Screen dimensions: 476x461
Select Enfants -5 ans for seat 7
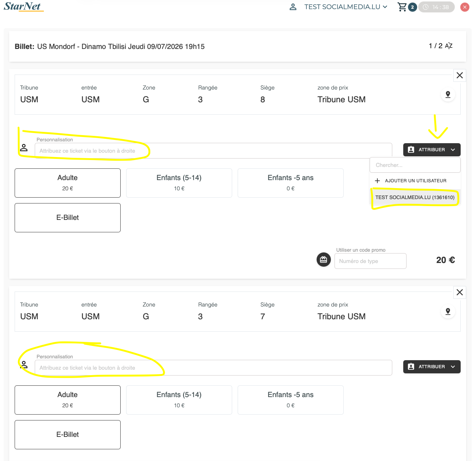[291, 400]
